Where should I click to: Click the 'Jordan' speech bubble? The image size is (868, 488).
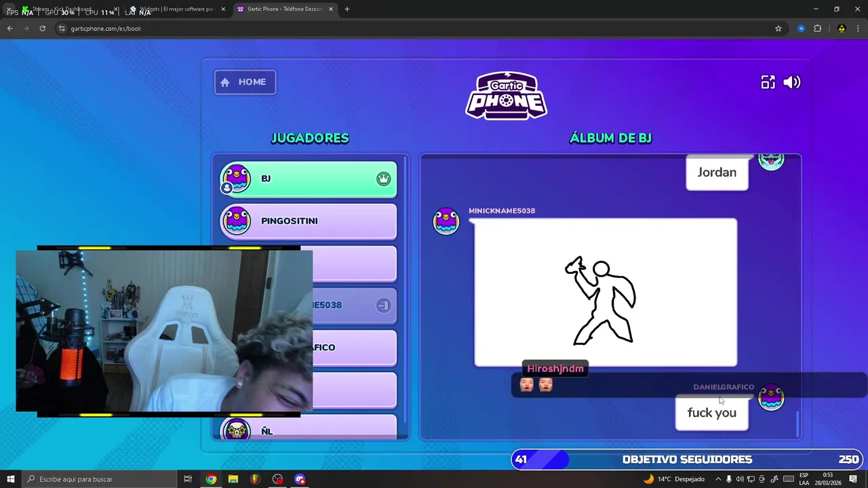[717, 172]
